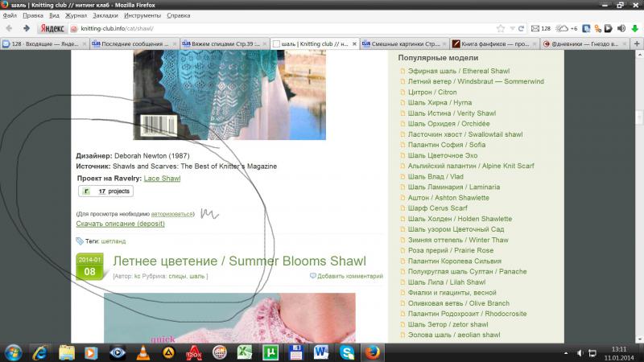Open the Яндекс search engine button
Viewport: 644px width, 362px height.
click(x=52, y=28)
